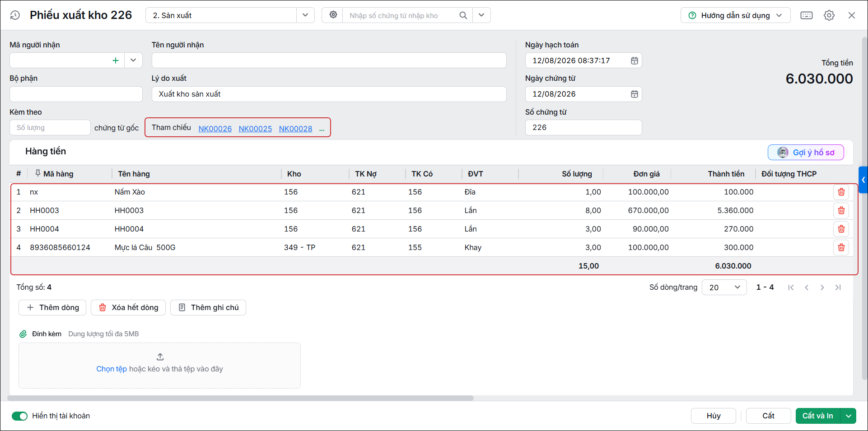Open the history clock icon beside the title

[15, 15]
